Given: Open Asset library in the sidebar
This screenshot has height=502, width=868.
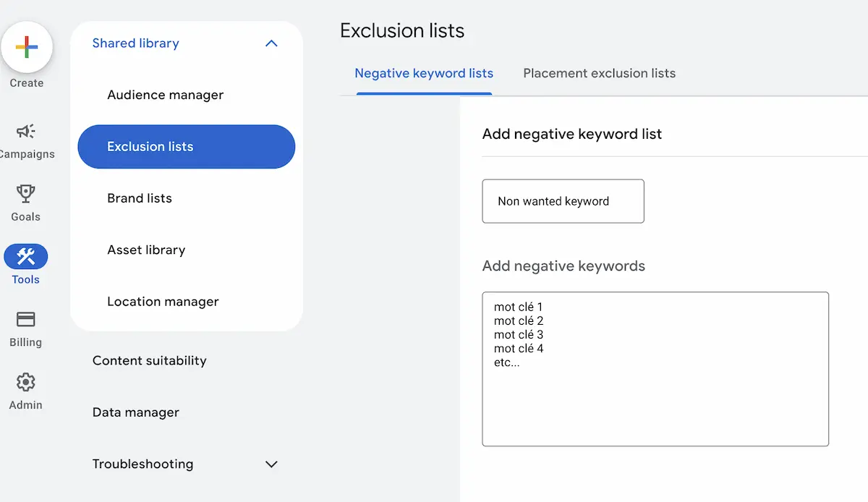Looking at the screenshot, I should point(146,250).
